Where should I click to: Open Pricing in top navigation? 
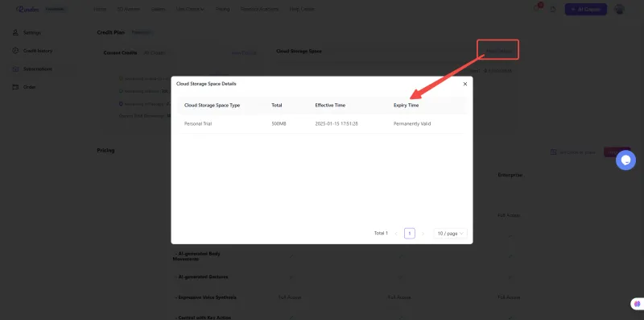(x=223, y=9)
